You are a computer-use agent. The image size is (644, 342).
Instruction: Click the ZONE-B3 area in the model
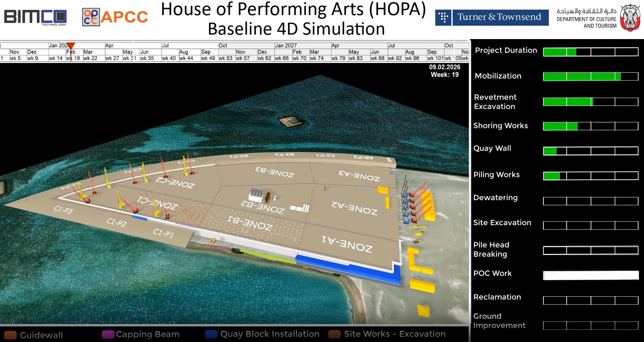[x=274, y=172]
